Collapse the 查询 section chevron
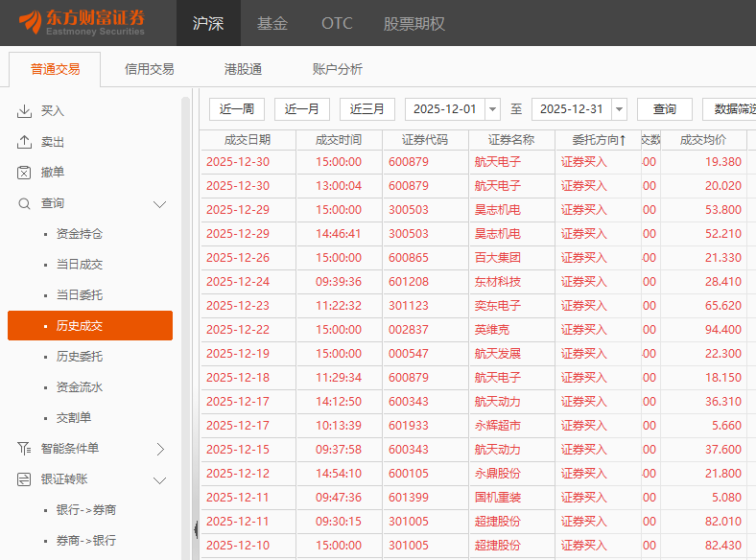The width and height of the screenshot is (756, 560). [159, 204]
